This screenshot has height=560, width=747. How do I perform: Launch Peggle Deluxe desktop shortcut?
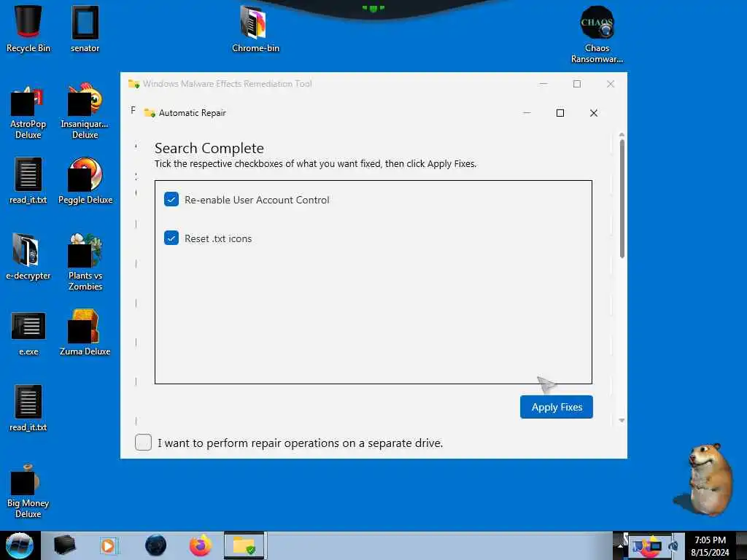tap(85, 181)
